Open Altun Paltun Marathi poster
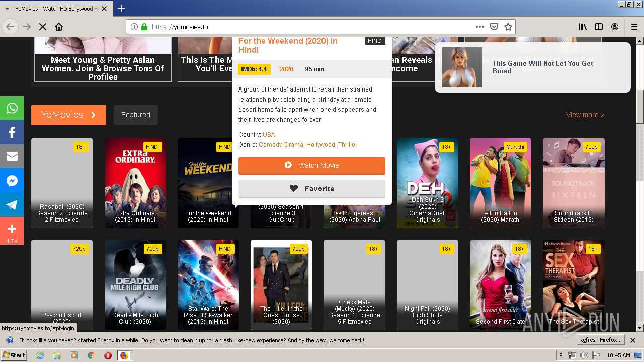 (501, 183)
